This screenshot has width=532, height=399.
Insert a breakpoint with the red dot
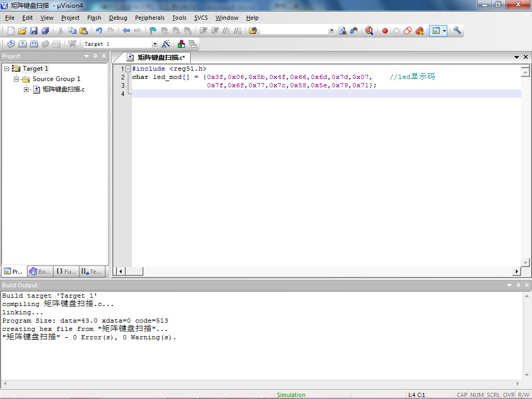(x=385, y=31)
